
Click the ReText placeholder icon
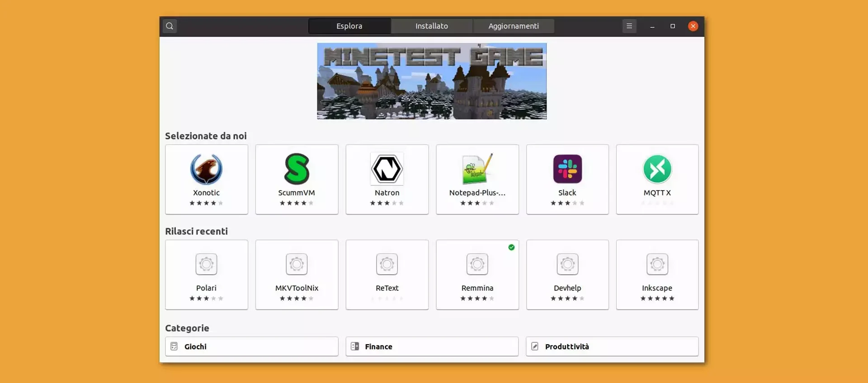387,264
